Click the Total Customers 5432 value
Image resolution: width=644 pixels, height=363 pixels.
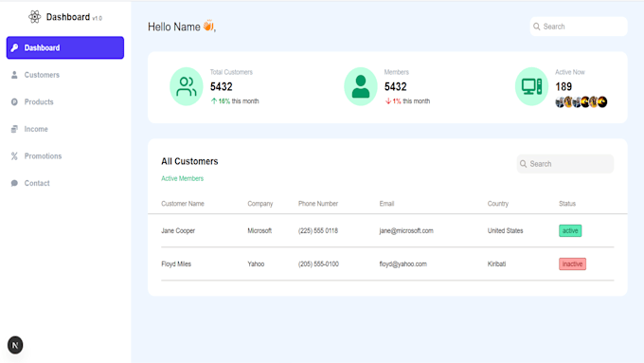coord(222,87)
